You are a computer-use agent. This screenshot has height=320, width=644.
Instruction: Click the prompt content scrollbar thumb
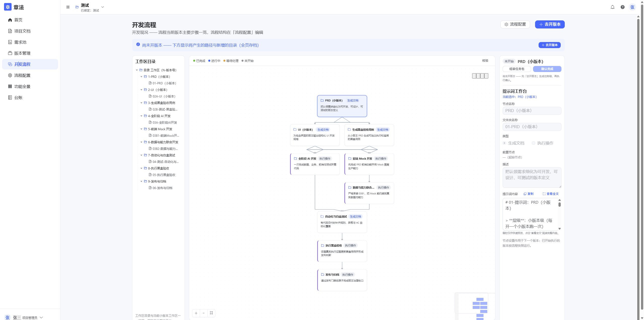tap(559, 204)
